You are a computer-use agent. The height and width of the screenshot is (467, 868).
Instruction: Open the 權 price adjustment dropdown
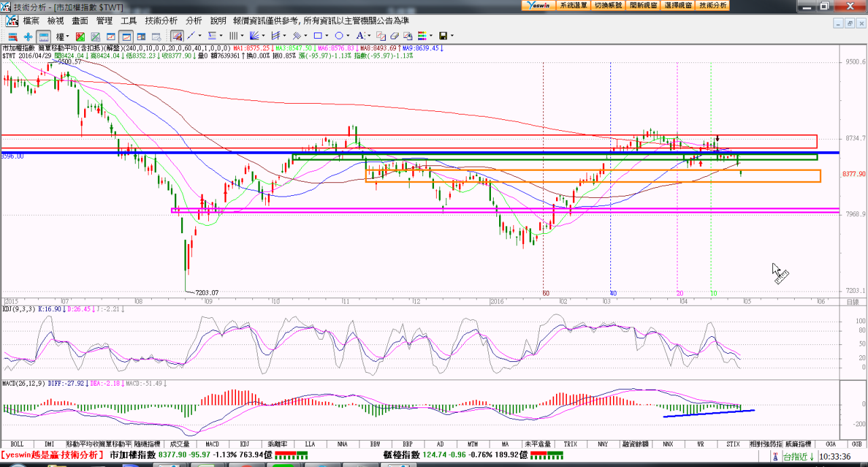[64, 36]
